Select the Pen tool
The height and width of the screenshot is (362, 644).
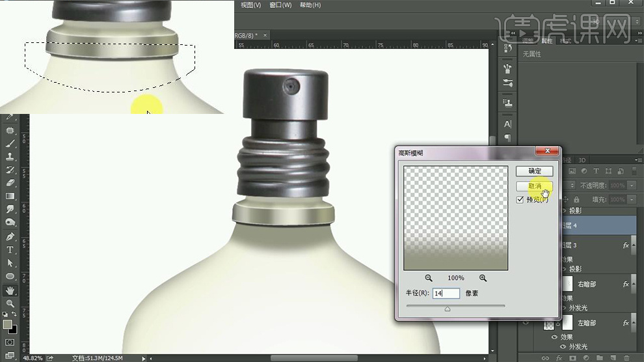pyautogui.click(x=10, y=237)
